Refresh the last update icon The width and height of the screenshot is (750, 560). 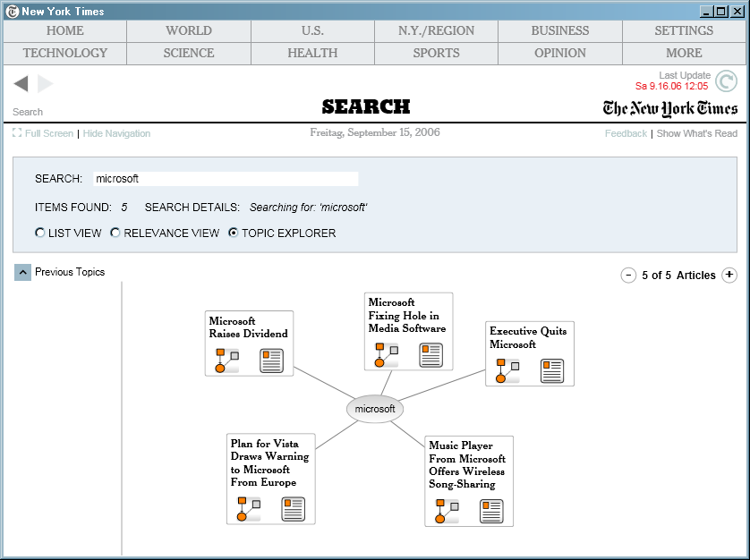tap(726, 81)
